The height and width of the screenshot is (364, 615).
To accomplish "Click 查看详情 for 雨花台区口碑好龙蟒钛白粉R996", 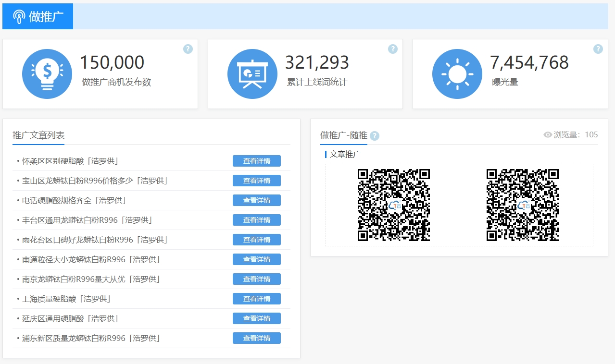I will coord(256,240).
